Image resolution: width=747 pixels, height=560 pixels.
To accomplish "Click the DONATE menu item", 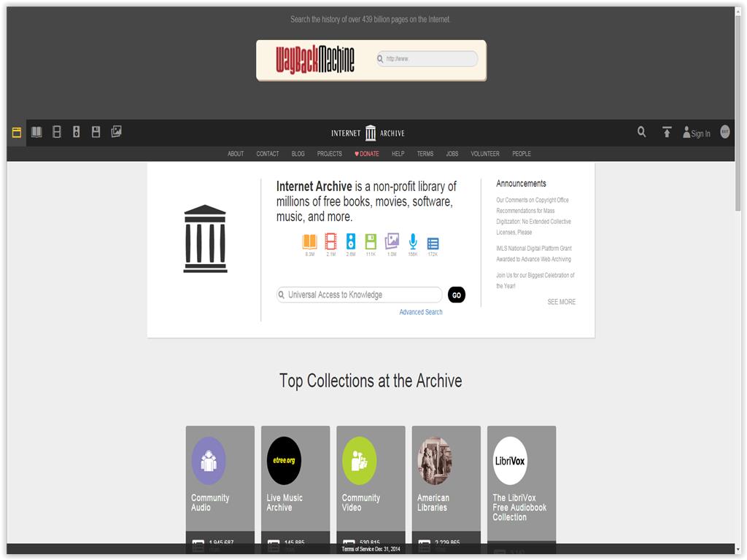I will coord(367,154).
